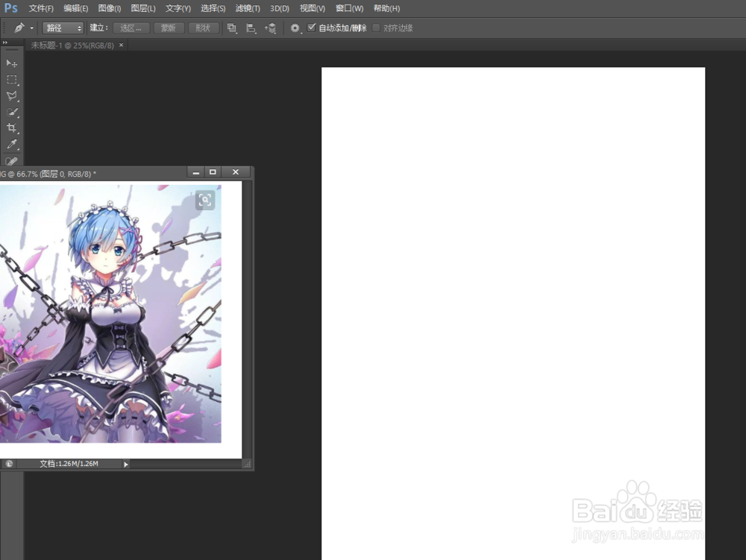Image resolution: width=746 pixels, height=560 pixels.
Task: Open the 编辑(E) menu
Action: click(75, 8)
